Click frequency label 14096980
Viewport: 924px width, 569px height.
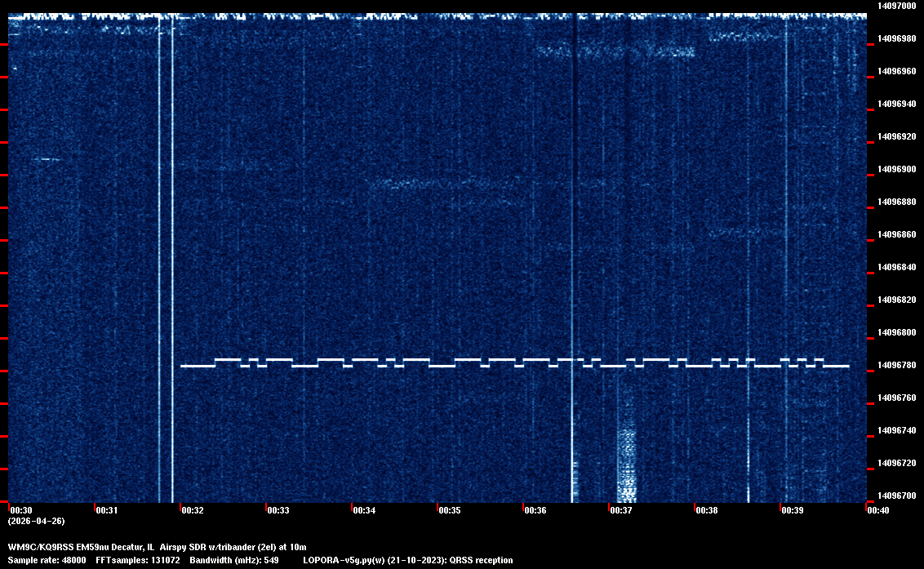tap(897, 38)
